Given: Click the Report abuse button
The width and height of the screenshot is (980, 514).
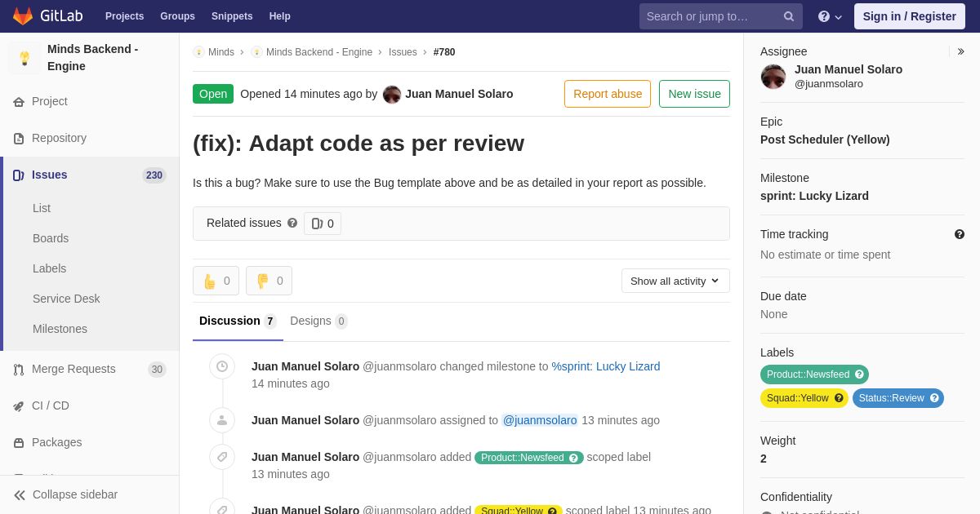Looking at the screenshot, I should click(x=608, y=94).
